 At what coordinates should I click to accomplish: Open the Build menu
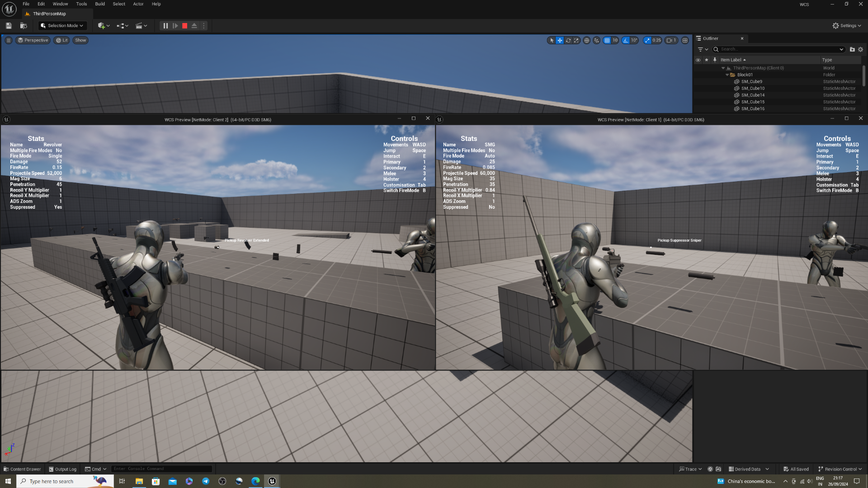click(100, 4)
